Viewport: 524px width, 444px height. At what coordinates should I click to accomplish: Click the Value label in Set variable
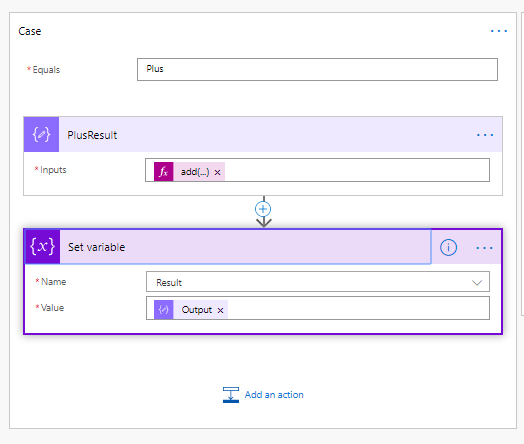pos(52,308)
